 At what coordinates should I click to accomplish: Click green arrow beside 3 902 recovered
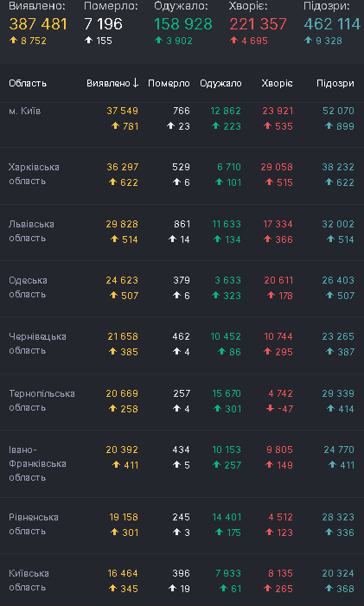(x=159, y=40)
